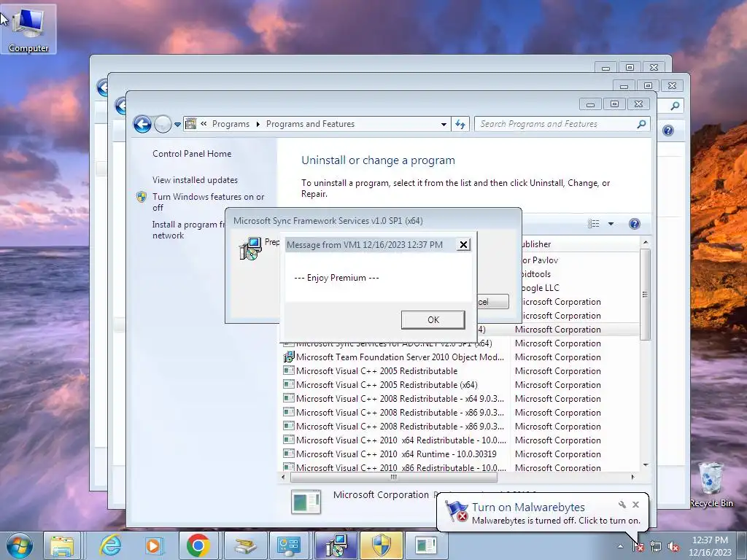
Task: Switch to the installer taskbar button
Action: (336, 545)
